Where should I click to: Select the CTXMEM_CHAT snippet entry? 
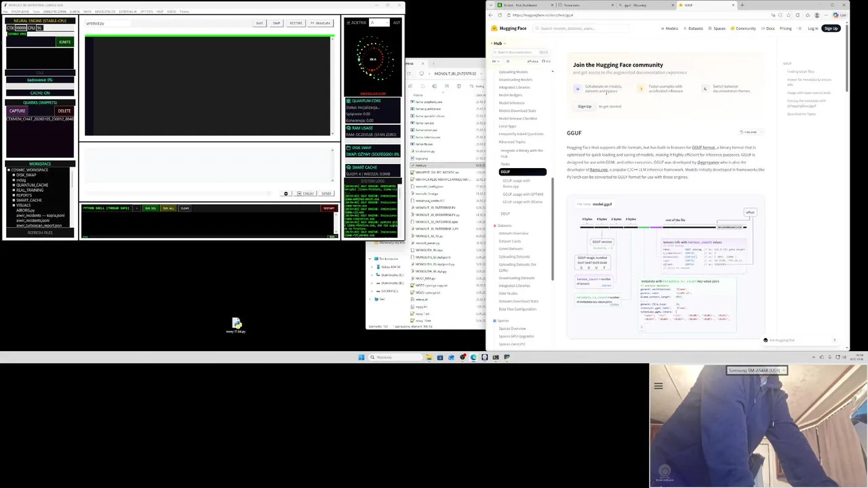point(40,119)
